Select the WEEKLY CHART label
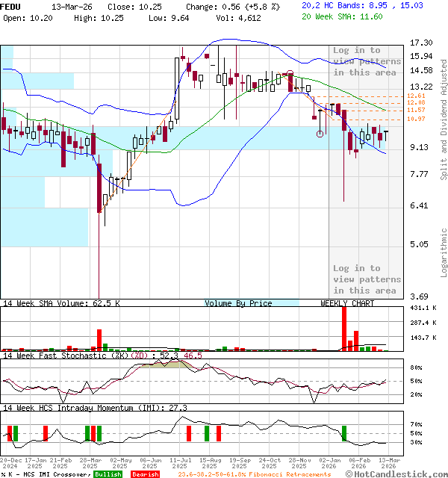 point(347,303)
